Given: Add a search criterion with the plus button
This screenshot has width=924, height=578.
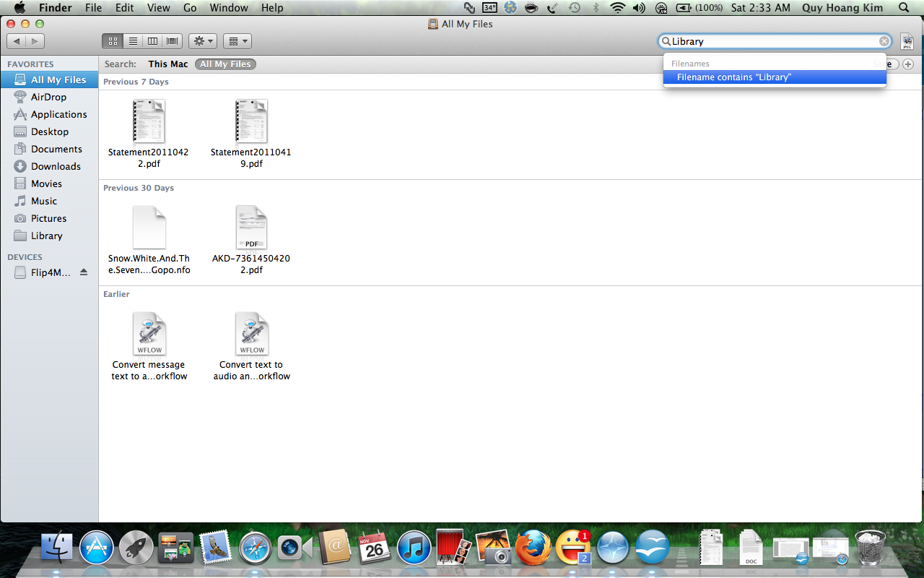Looking at the screenshot, I should (x=908, y=64).
